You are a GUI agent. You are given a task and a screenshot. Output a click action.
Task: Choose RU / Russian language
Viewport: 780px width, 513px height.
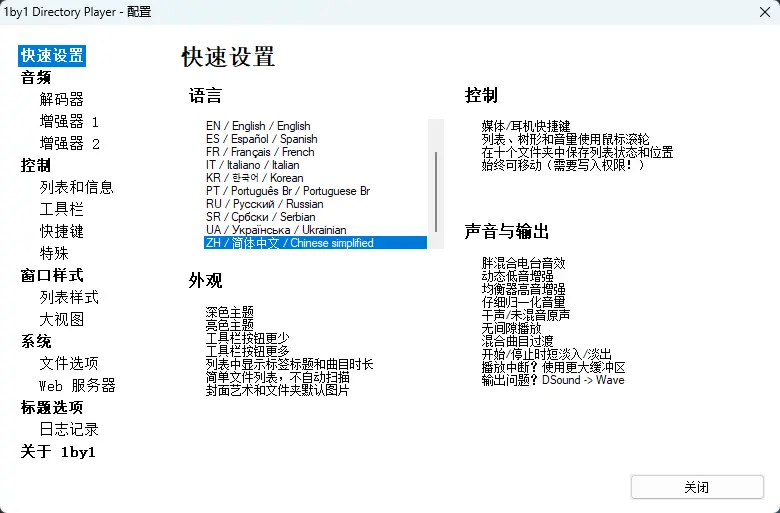[315, 204]
